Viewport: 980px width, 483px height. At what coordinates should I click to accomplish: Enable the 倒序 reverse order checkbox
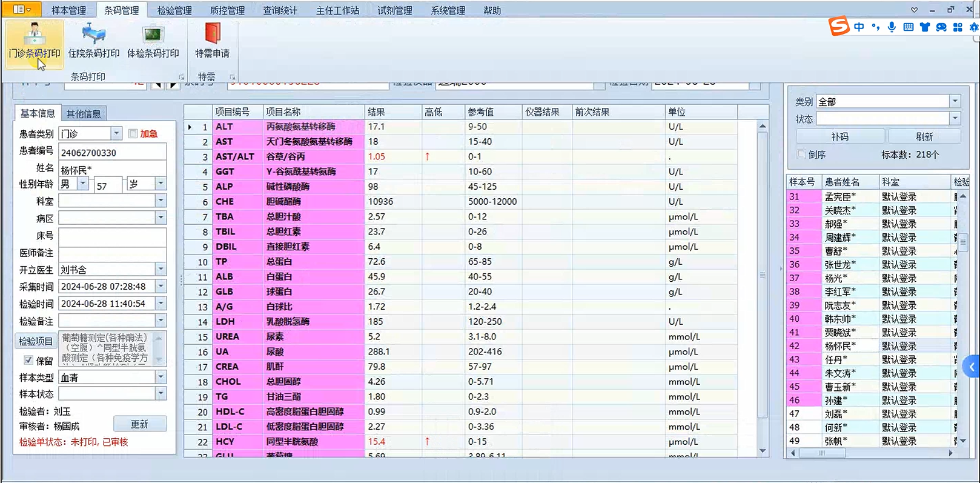click(x=801, y=154)
